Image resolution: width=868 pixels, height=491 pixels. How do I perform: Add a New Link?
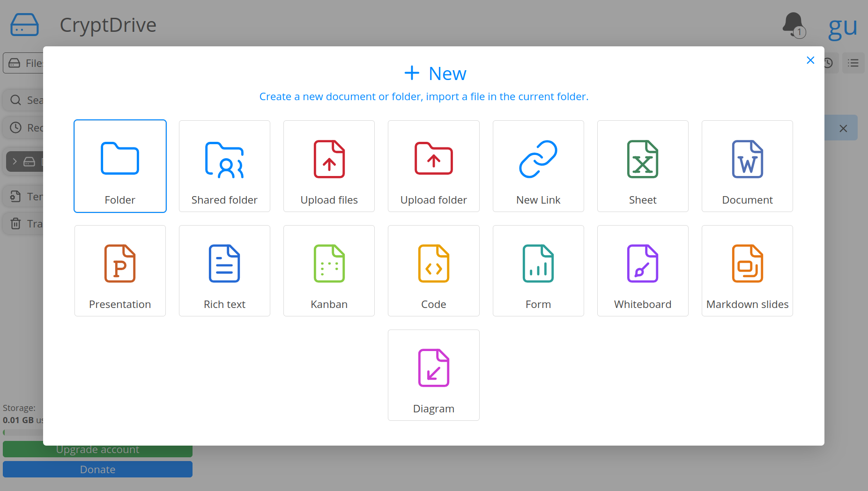click(538, 166)
